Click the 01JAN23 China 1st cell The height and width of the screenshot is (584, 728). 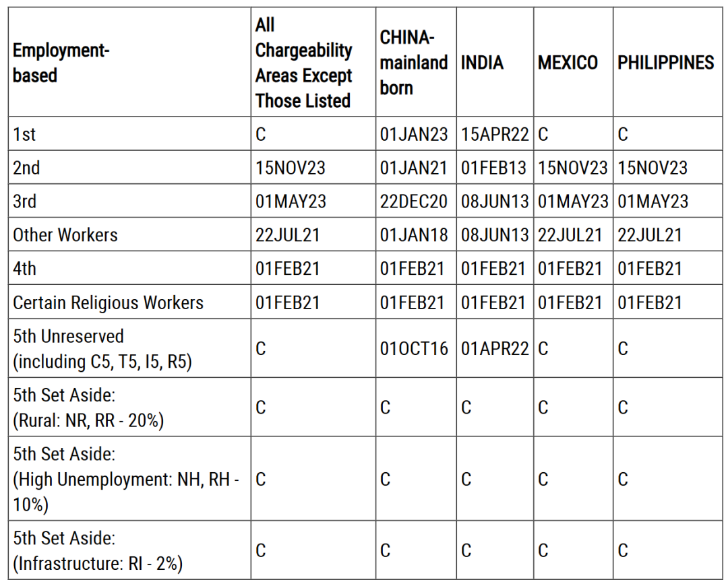pyautogui.click(x=414, y=135)
